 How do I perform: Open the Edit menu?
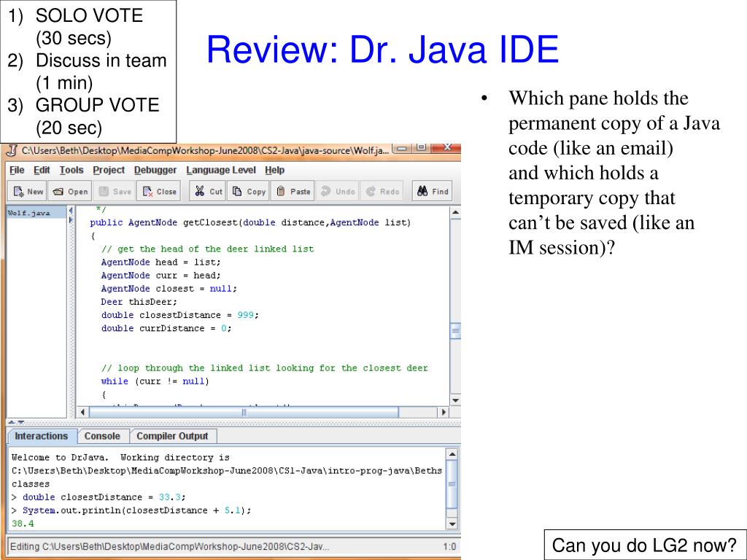pyautogui.click(x=42, y=170)
